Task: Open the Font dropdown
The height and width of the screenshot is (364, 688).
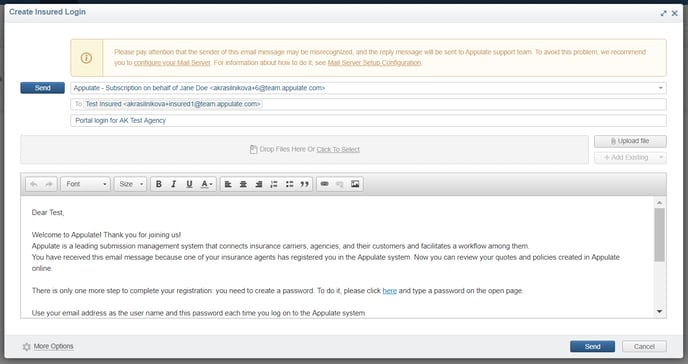Action: [x=86, y=184]
